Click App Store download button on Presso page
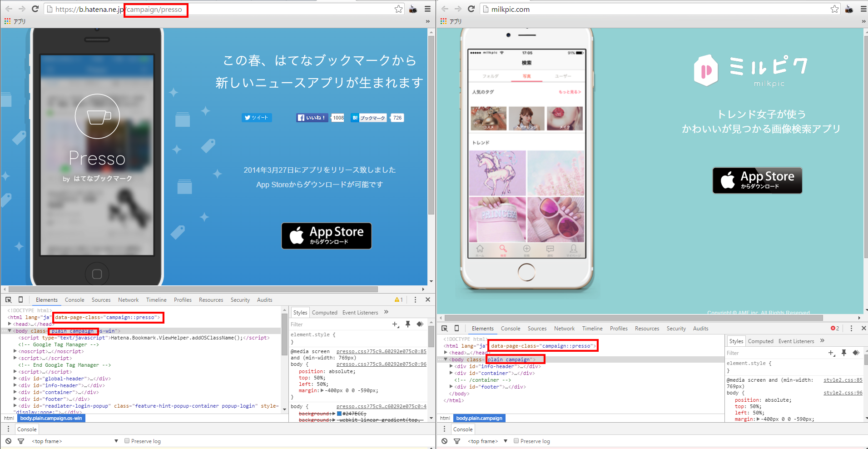Screen dimensions: 868x449 coord(327,236)
